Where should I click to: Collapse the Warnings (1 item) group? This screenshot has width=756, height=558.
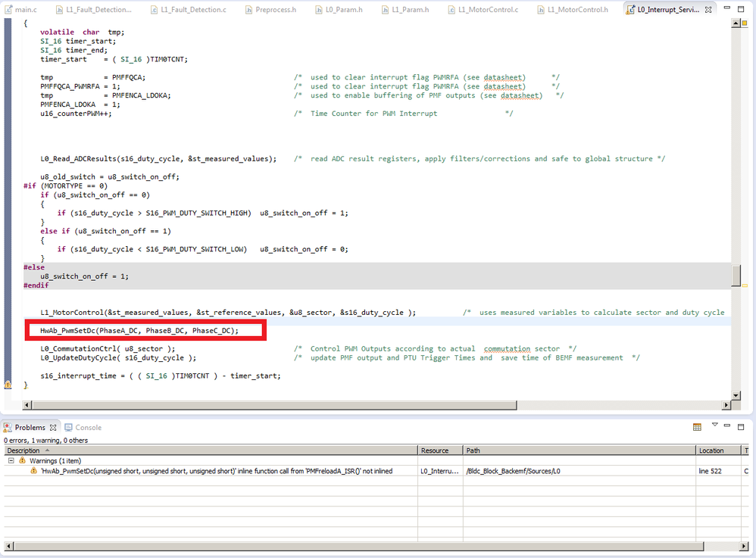pyautogui.click(x=11, y=460)
